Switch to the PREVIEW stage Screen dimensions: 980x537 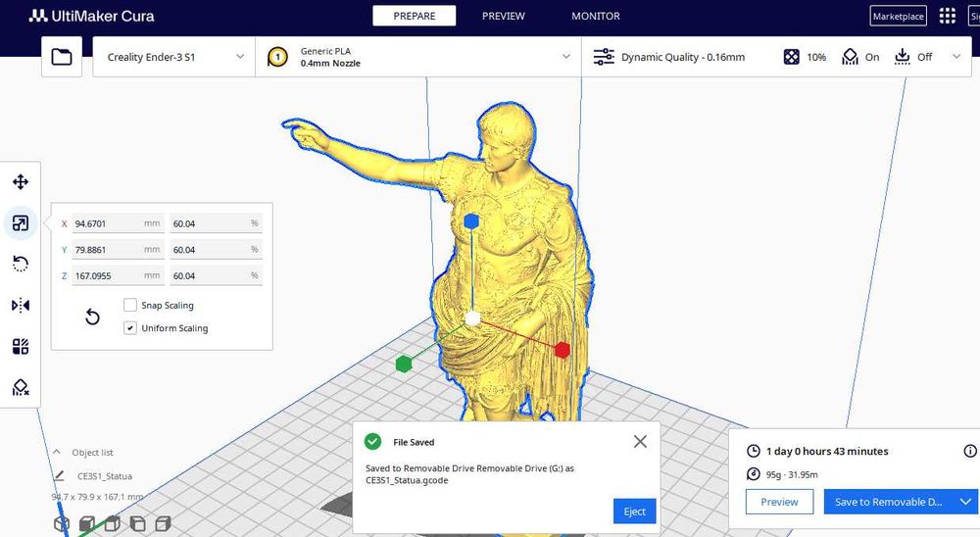click(503, 16)
